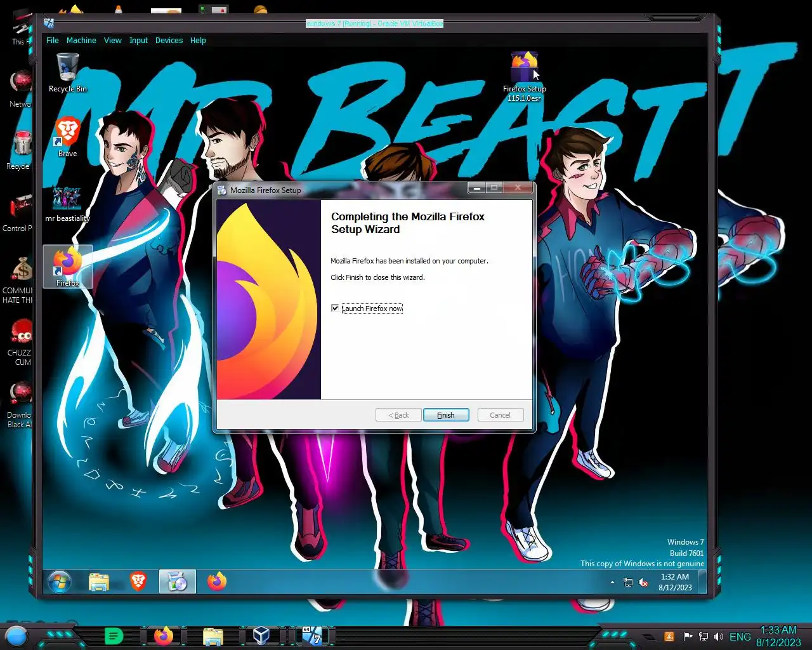Click the Show desktop strip in the VM taskbar

pos(702,581)
